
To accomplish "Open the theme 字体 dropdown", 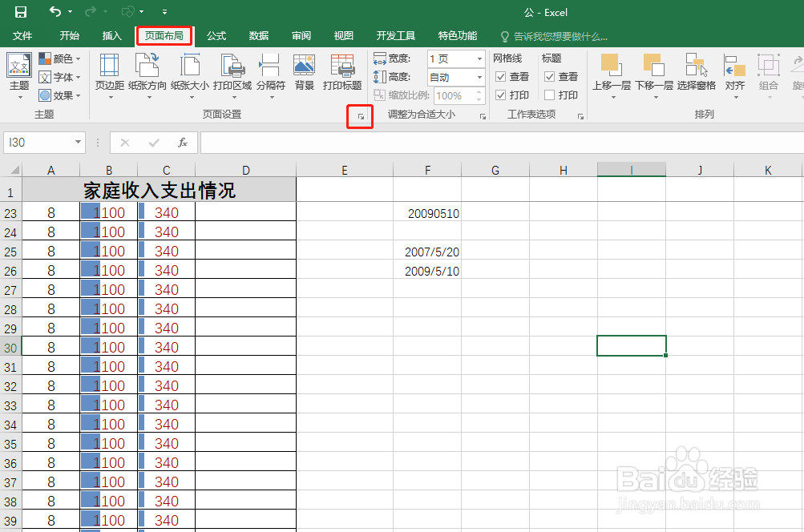I will click(60, 78).
